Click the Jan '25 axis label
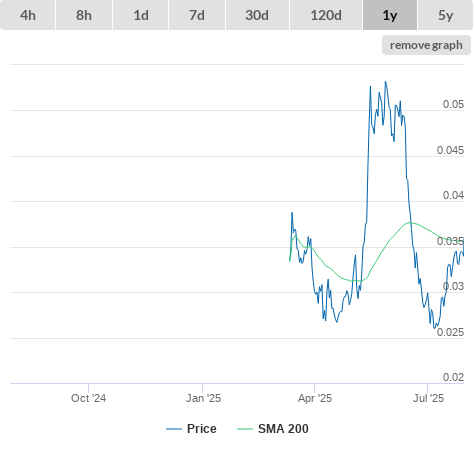This screenshot has height=455, width=474. click(203, 398)
